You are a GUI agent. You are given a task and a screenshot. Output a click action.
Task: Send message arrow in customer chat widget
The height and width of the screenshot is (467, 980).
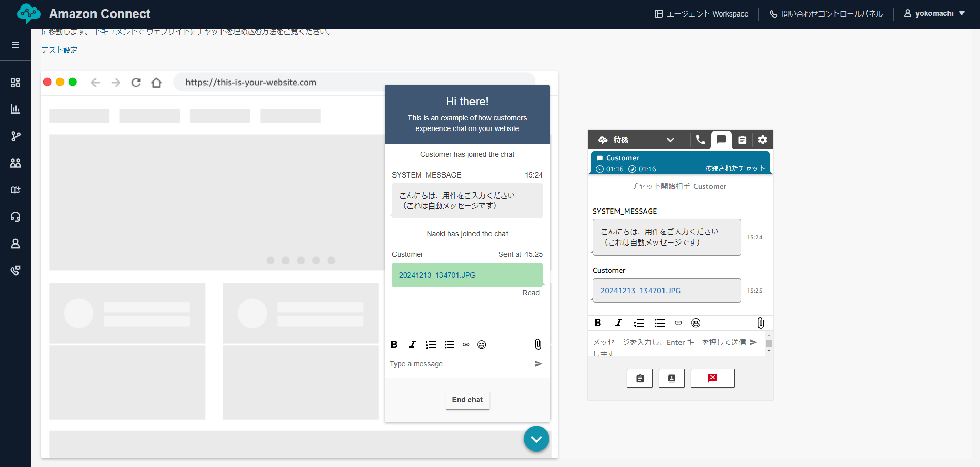[538, 364]
